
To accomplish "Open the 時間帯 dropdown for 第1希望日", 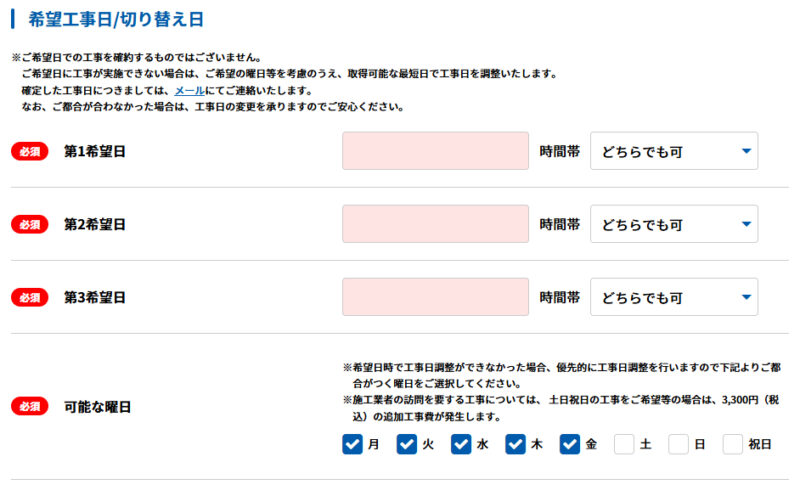I will (674, 151).
